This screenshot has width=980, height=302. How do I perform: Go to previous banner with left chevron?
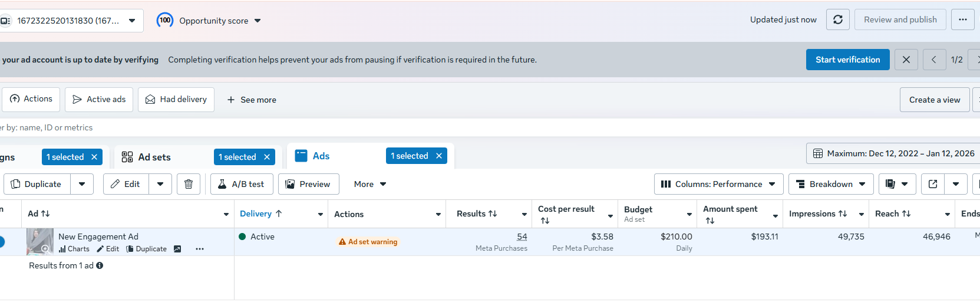pyautogui.click(x=934, y=60)
